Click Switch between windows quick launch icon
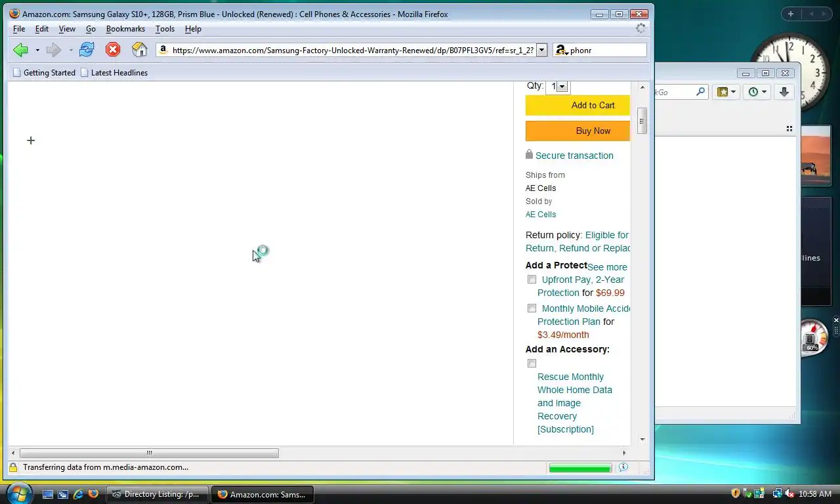840x504 pixels. point(63,494)
